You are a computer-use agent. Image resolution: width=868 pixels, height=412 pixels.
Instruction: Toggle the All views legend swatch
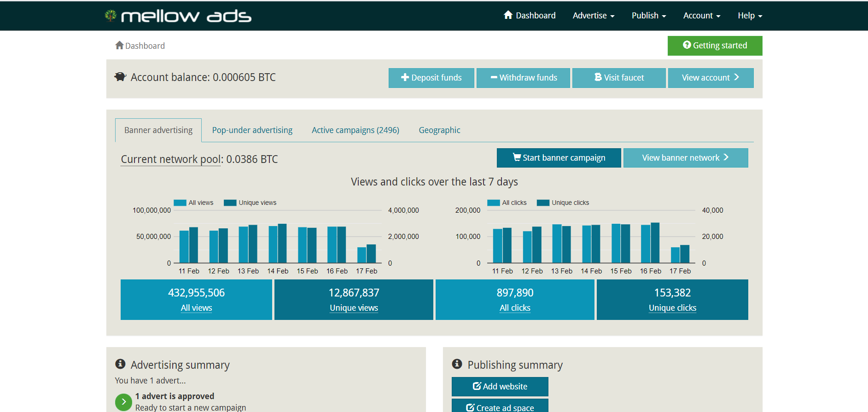tap(180, 203)
